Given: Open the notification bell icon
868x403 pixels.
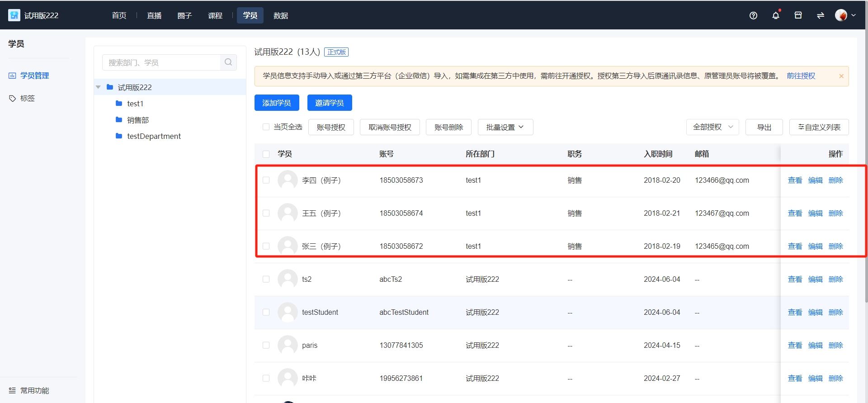Looking at the screenshot, I should (x=776, y=15).
